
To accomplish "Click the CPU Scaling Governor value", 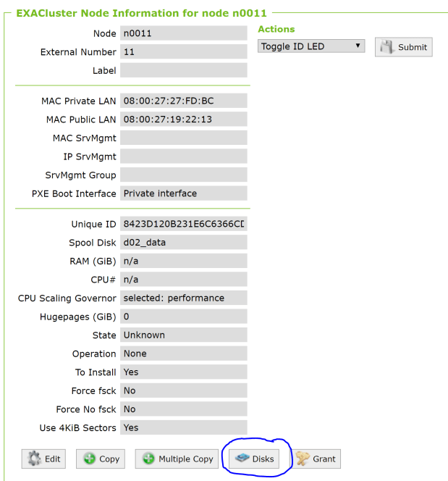I will [184, 298].
